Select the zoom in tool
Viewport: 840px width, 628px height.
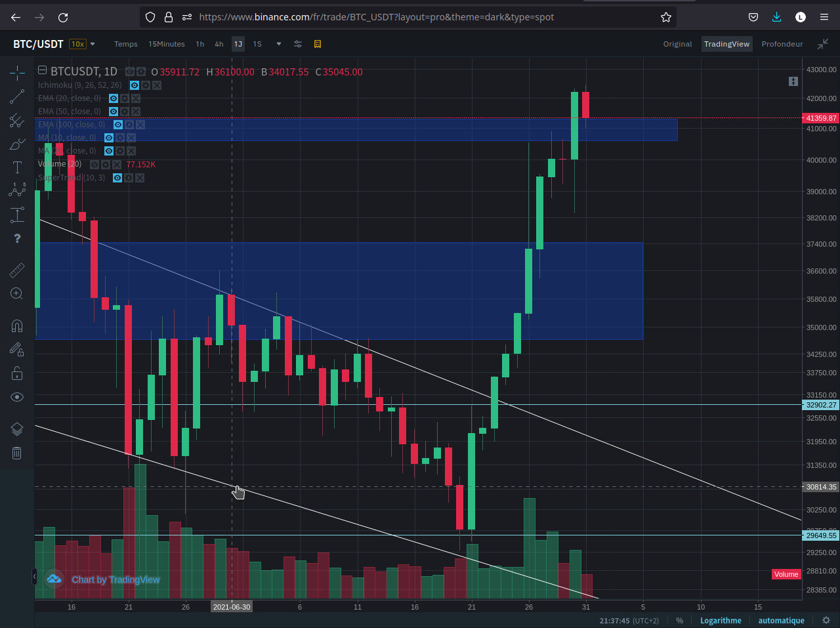(x=17, y=293)
